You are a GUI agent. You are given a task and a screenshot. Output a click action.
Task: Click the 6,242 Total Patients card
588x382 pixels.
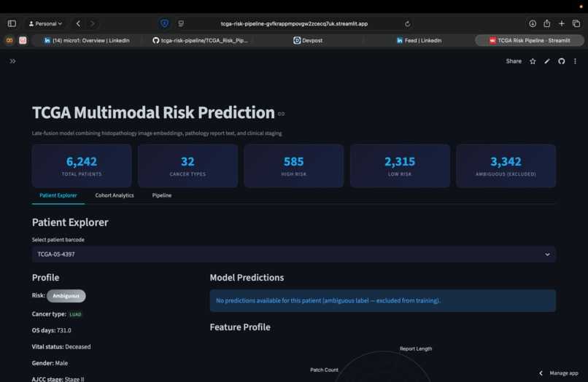82,165
